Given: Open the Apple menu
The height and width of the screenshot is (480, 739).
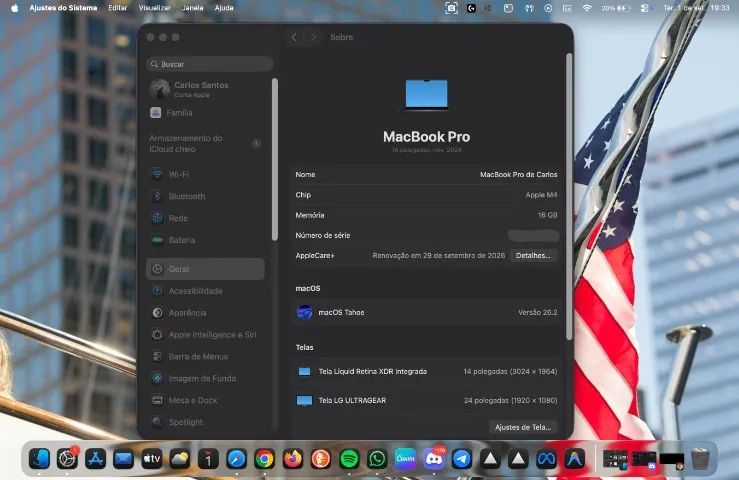Looking at the screenshot, I should [x=14, y=8].
